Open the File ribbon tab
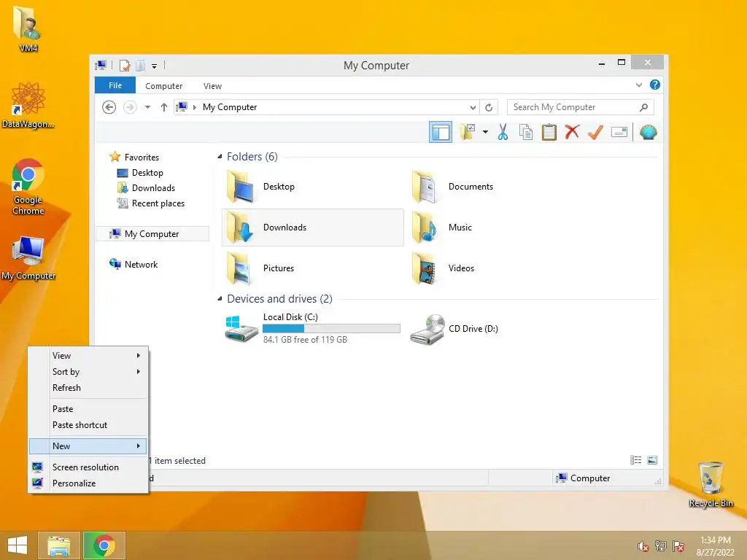Viewport: 747px width, 560px height. click(x=115, y=85)
